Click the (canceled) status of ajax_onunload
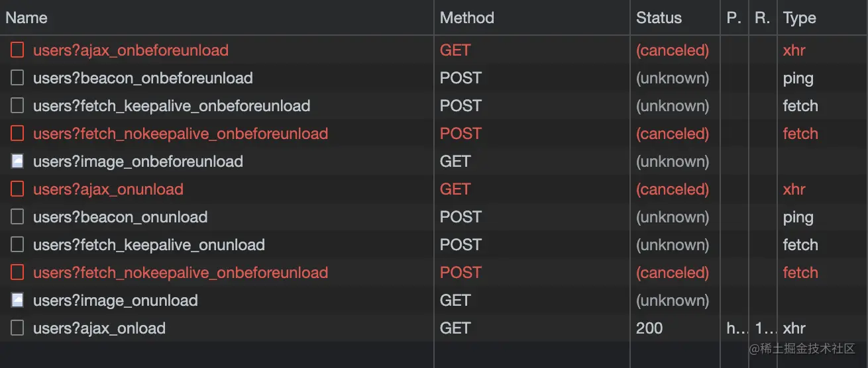Viewport: 868px width, 368px height. 673,189
